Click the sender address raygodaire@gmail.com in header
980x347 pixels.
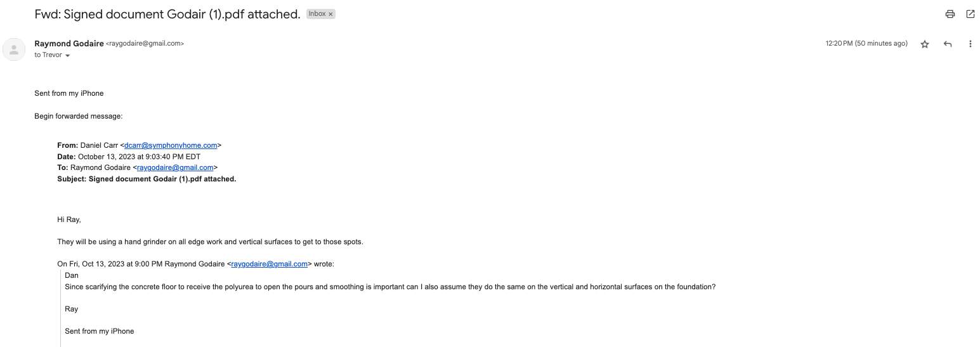click(x=145, y=44)
